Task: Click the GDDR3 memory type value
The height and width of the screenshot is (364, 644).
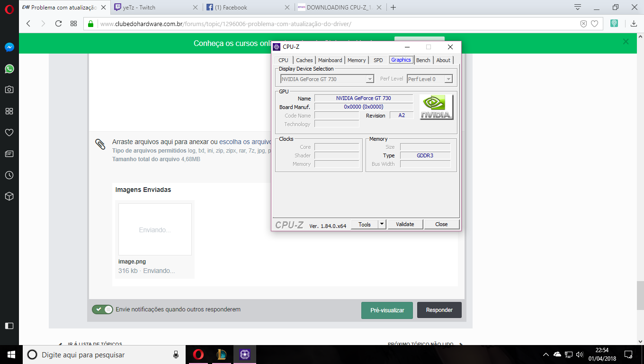Action: [425, 155]
